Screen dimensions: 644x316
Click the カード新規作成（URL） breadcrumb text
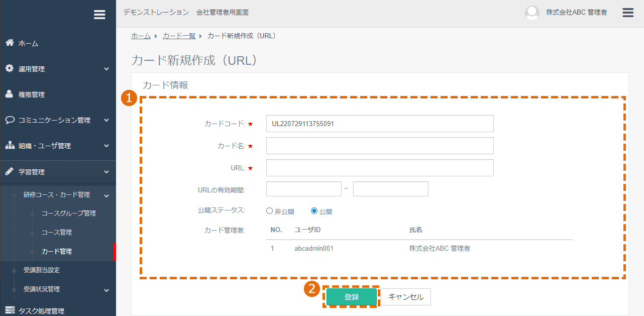coord(243,36)
